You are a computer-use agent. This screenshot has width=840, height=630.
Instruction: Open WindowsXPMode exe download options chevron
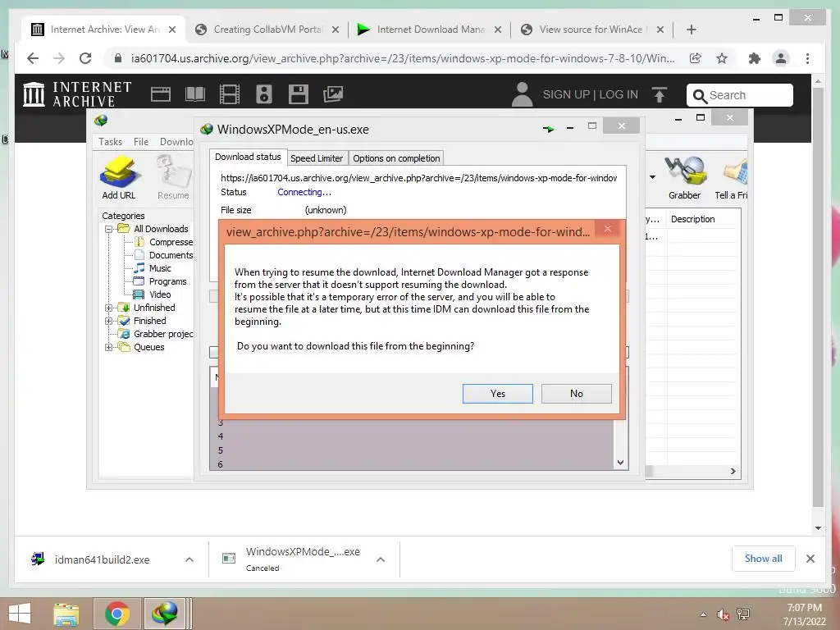(381, 559)
